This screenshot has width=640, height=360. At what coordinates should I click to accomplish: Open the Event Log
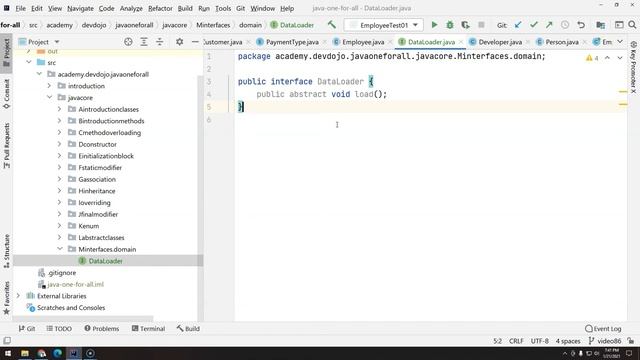pyautogui.click(x=603, y=329)
